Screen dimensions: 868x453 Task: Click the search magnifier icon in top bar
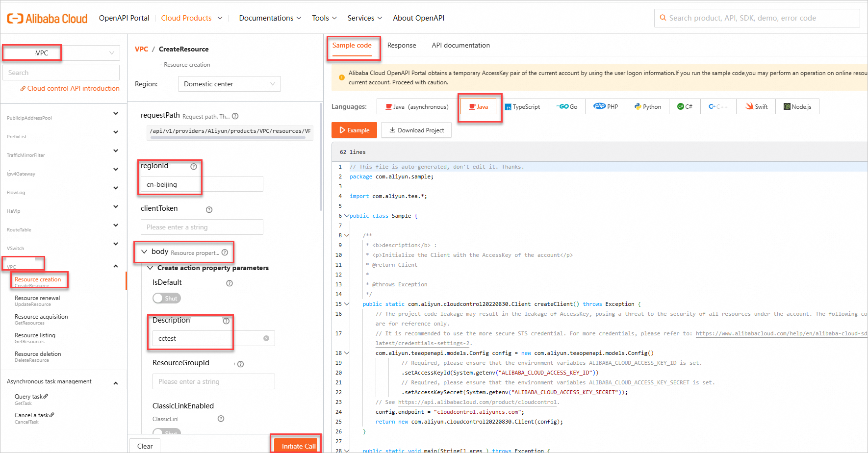tap(663, 18)
